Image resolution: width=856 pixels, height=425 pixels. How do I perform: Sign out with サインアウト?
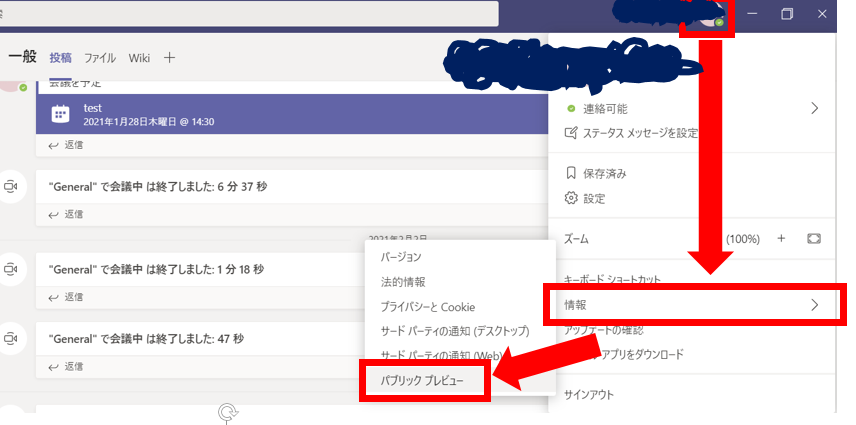pyautogui.click(x=588, y=394)
